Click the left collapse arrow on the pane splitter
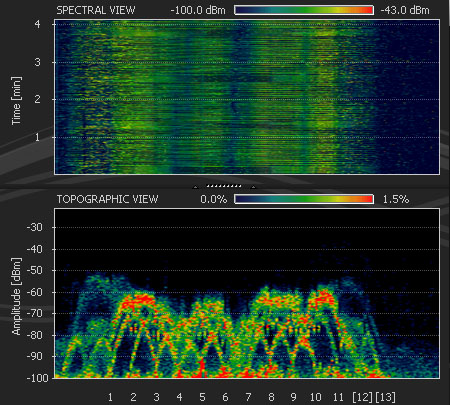 click(196, 188)
